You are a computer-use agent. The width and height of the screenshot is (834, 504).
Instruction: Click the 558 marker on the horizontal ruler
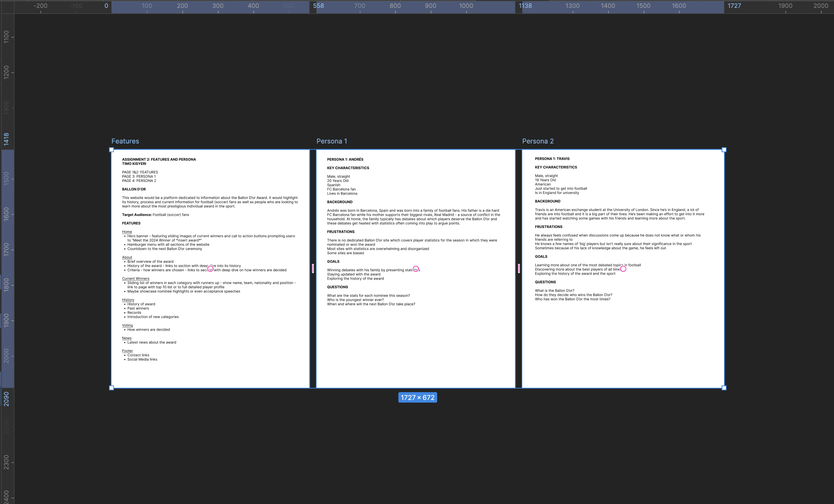click(x=318, y=6)
